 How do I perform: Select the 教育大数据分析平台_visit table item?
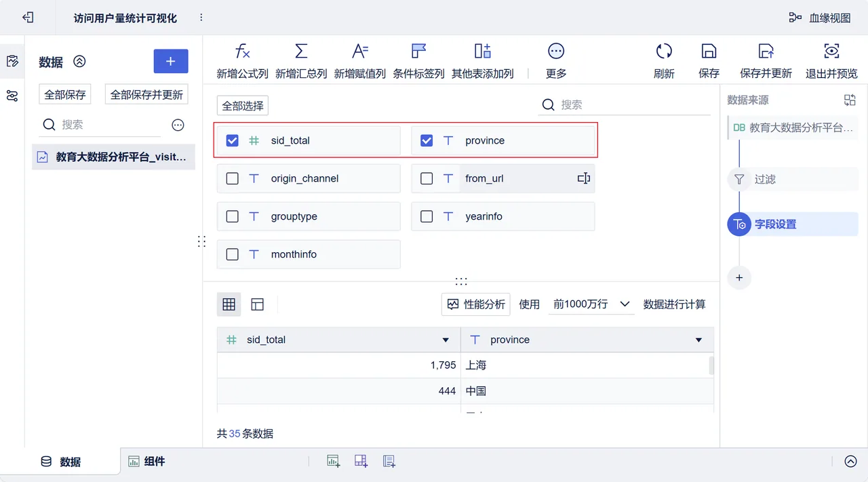pyautogui.click(x=114, y=157)
